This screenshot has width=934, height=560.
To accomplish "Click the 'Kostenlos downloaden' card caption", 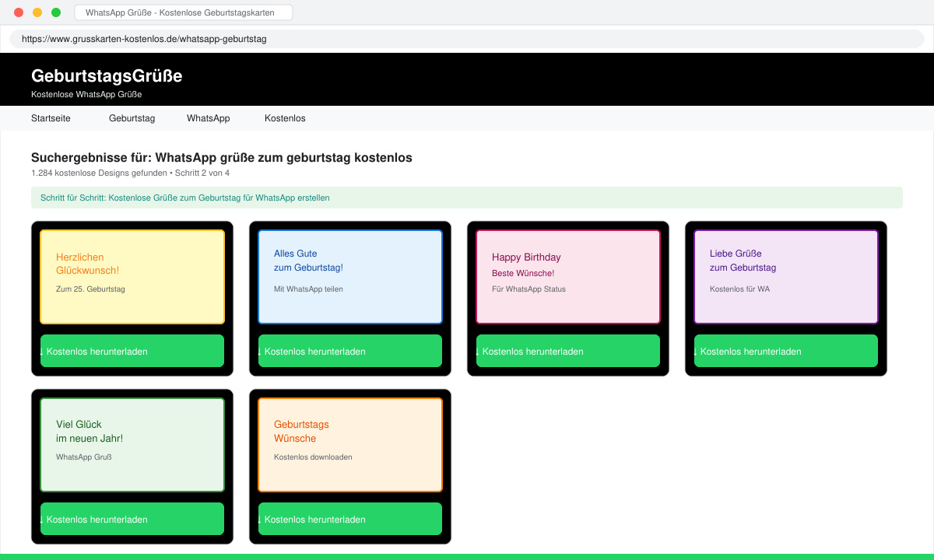I will pos(313,457).
